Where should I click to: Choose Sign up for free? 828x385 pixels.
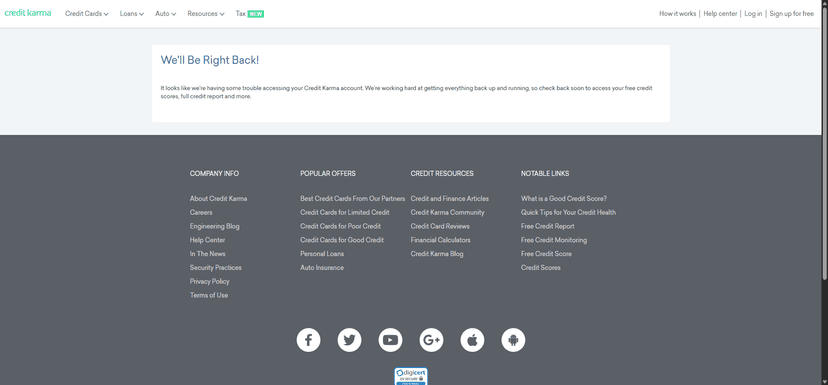coord(792,14)
